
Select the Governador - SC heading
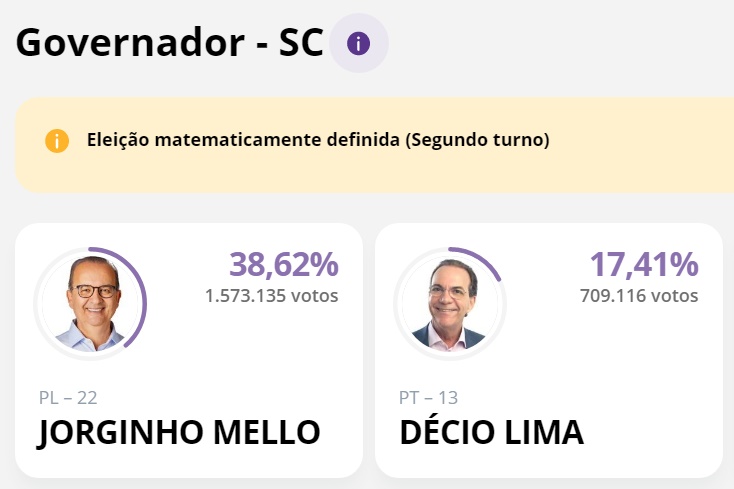click(170, 44)
